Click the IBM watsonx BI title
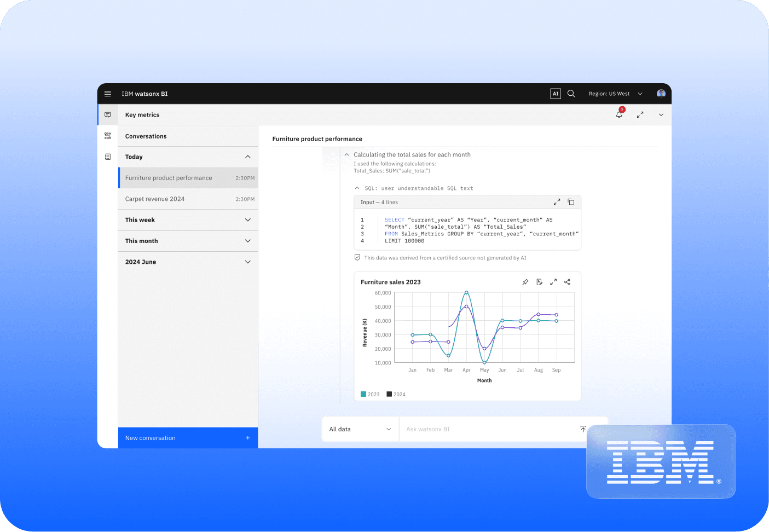 144,94
